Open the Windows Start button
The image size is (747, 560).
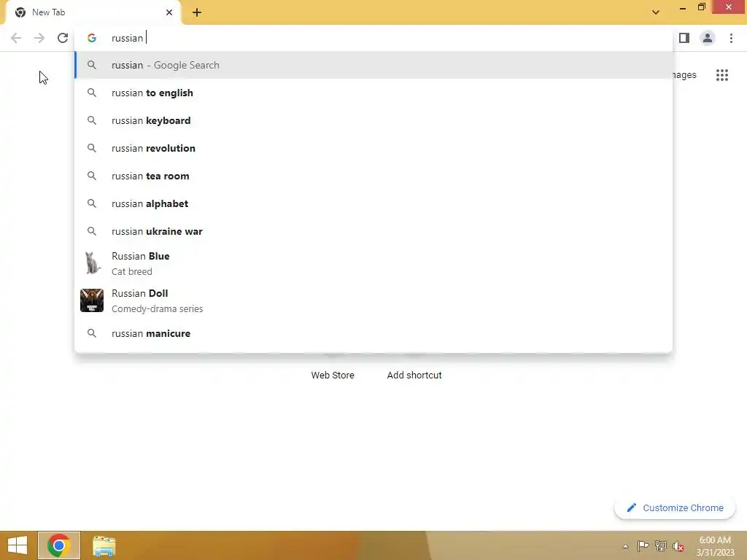(x=18, y=545)
